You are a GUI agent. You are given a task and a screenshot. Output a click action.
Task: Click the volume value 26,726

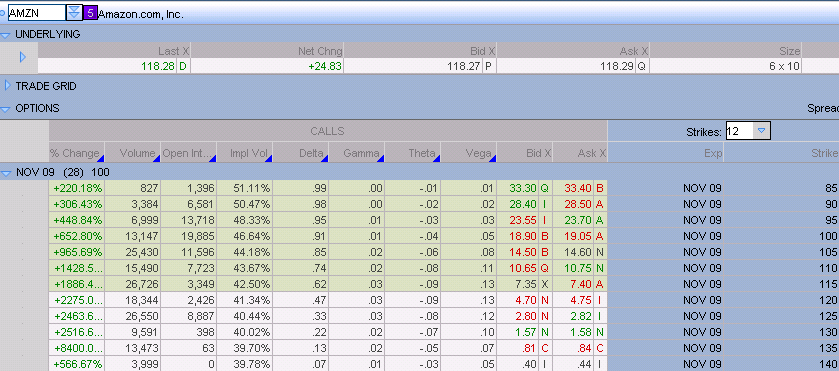141,284
